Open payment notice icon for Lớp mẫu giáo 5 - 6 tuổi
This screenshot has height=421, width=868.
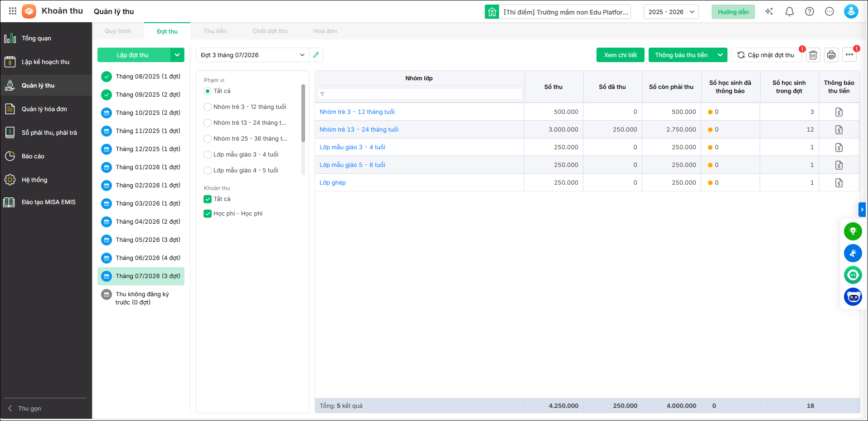(839, 165)
